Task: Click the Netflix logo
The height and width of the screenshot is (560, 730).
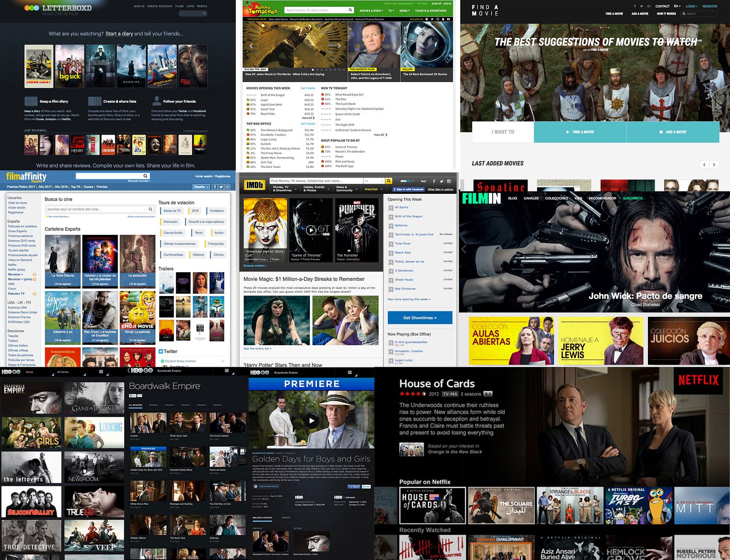Action: (x=698, y=380)
